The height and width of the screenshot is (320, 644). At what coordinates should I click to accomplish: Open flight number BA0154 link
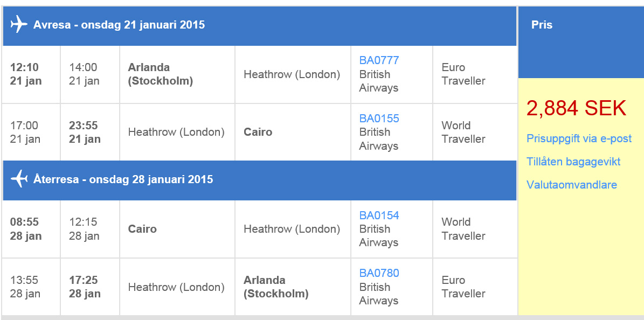379,215
